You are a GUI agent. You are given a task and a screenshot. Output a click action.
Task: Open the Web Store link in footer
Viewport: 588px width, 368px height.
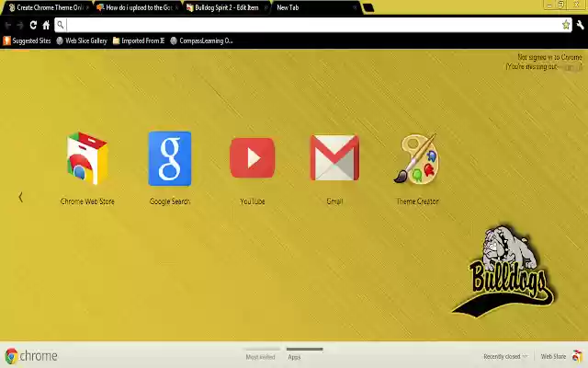click(x=553, y=356)
